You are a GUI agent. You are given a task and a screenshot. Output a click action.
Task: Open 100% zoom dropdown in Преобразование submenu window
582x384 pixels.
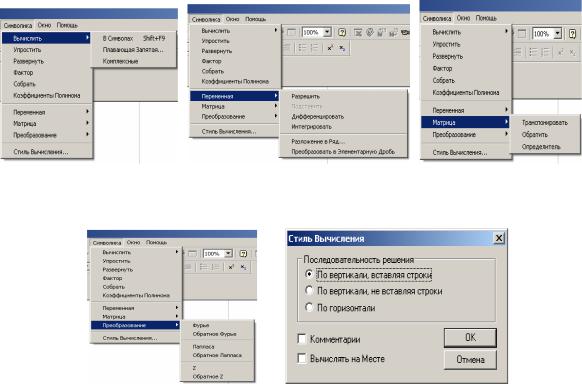click(x=228, y=254)
